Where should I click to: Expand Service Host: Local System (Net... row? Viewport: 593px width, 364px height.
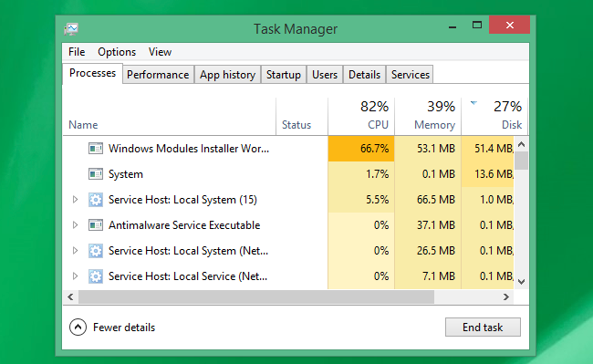tap(75, 251)
